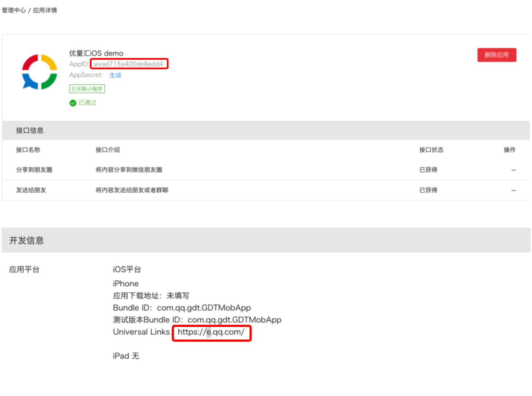Click the 接口信息 section header
Image resolution: width=532 pixels, height=396 pixels.
click(30, 130)
